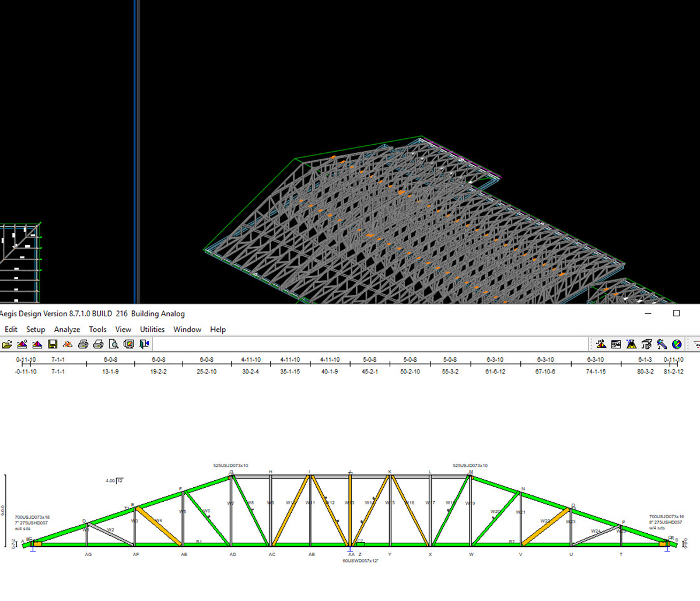The height and width of the screenshot is (601, 700).
Task: Open display settings monitor icon
Action: 129,344
